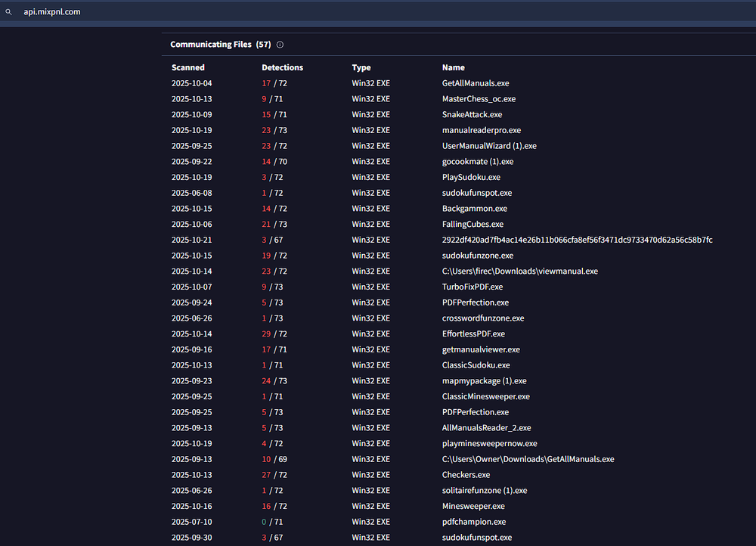Select pdfchampion.exe in the list
Viewport: 756px width, 546px height.
[x=473, y=522]
